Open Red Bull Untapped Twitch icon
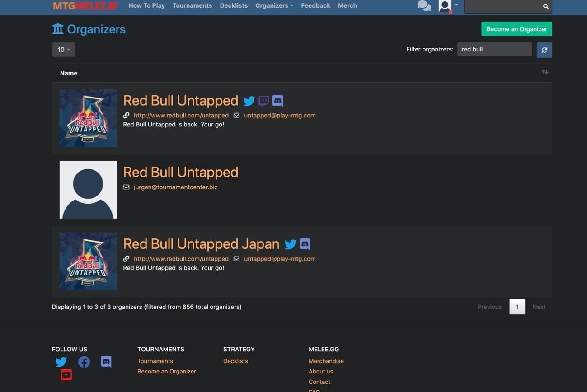This screenshot has width=587, height=392. (x=264, y=101)
